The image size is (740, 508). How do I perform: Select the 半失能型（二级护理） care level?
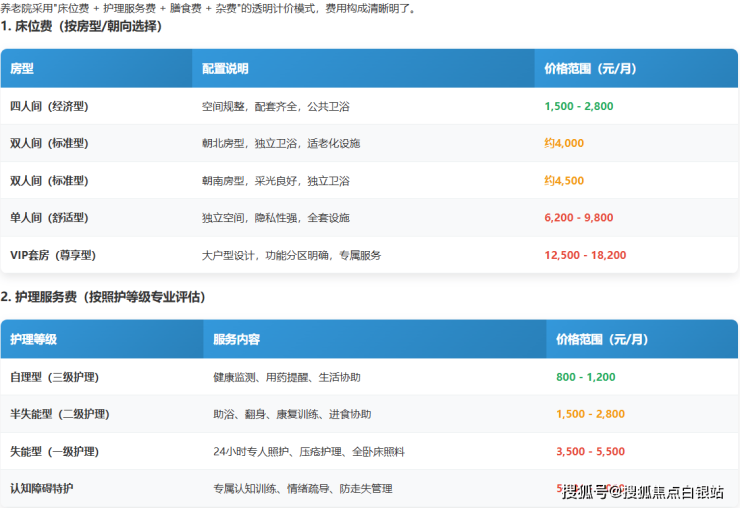(x=59, y=414)
